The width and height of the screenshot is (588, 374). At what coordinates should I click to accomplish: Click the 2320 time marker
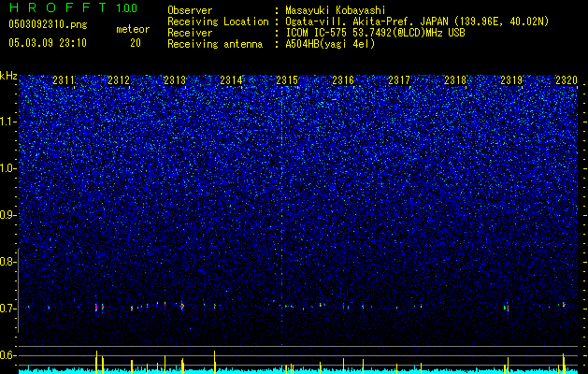(566, 80)
